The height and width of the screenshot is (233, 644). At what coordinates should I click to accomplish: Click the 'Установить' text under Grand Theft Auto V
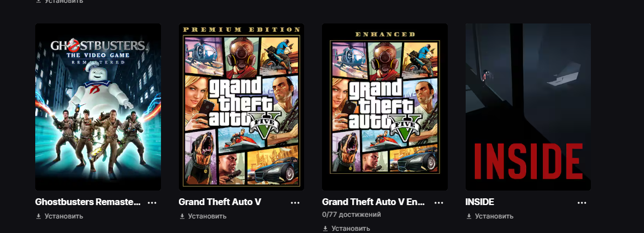(207, 216)
